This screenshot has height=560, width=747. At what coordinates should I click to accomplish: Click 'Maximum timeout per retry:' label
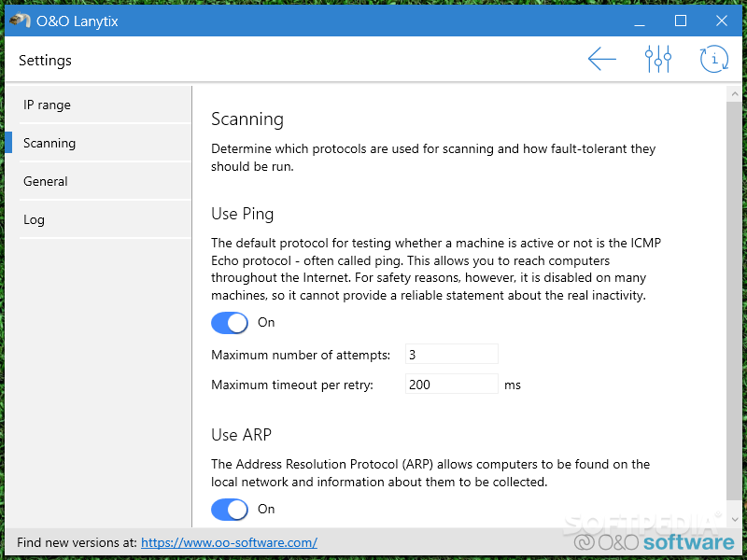[292, 385]
